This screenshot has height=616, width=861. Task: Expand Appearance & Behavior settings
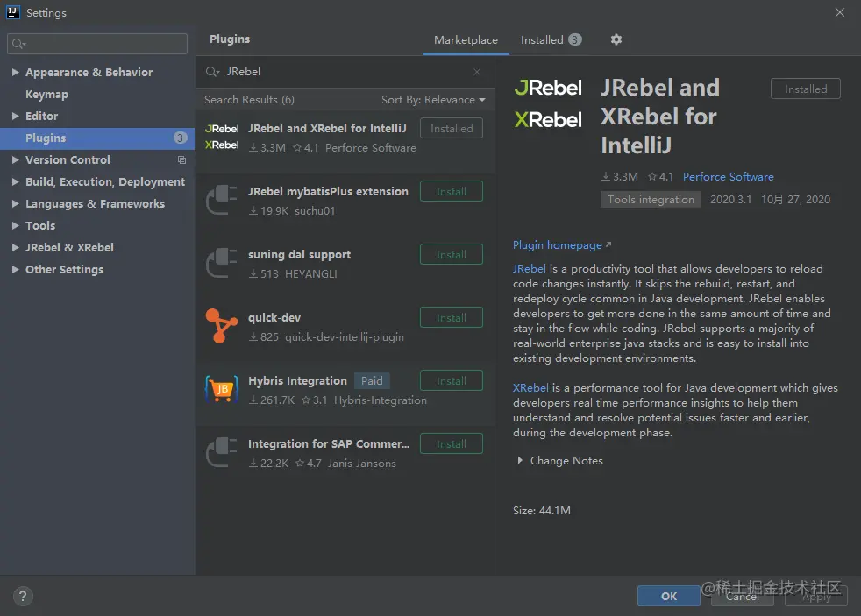(x=16, y=72)
